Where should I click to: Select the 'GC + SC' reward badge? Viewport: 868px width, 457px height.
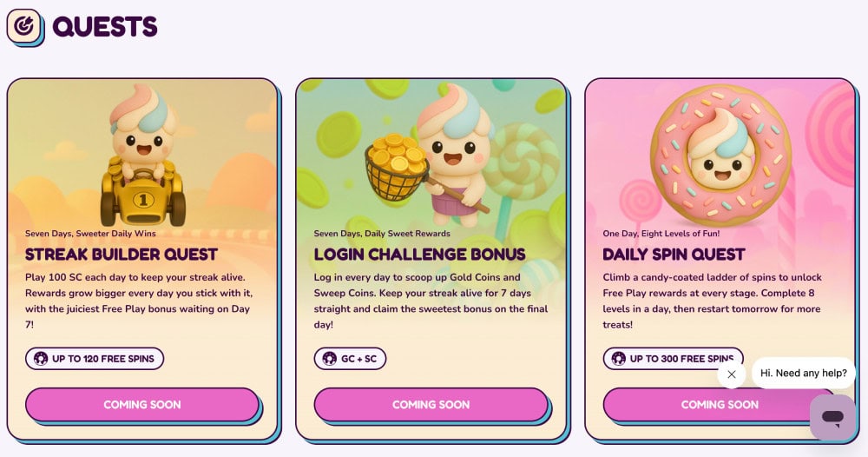tap(350, 358)
